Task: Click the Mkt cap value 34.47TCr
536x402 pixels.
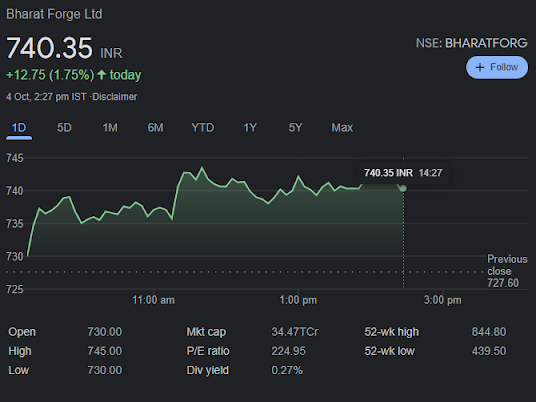Action: pyautogui.click(x=295, y=332)
